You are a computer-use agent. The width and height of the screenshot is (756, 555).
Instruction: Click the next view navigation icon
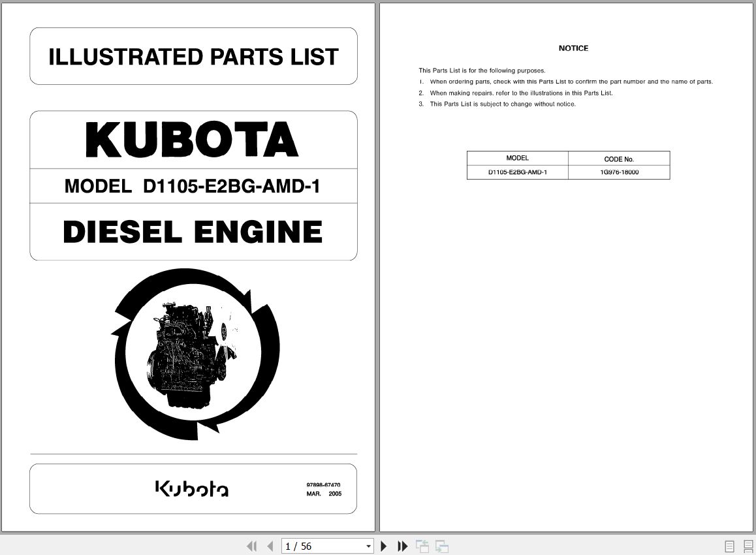point(441,546)
